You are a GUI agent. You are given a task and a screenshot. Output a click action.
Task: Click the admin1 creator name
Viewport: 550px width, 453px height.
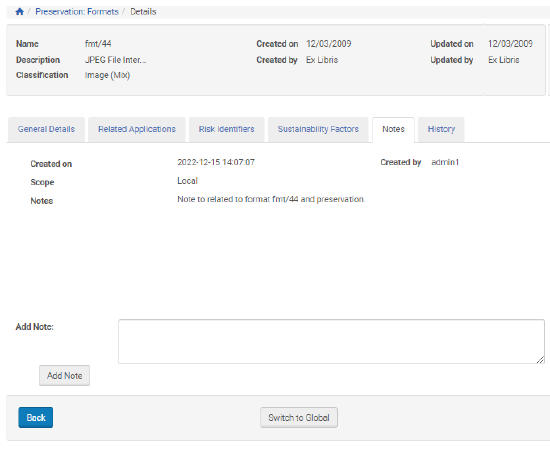pyautogui.click(x=445, y=162)
